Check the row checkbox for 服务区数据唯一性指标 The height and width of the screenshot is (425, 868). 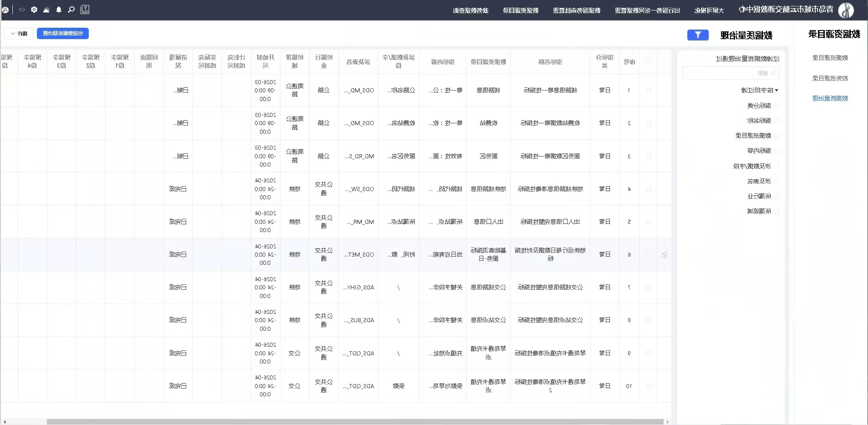point(648,156)
